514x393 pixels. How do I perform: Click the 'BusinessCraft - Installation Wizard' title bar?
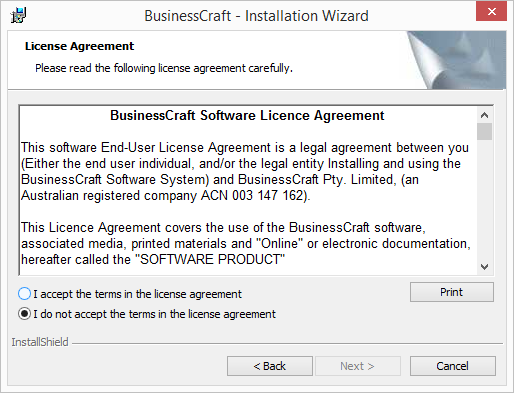click(x=256, y=16)
